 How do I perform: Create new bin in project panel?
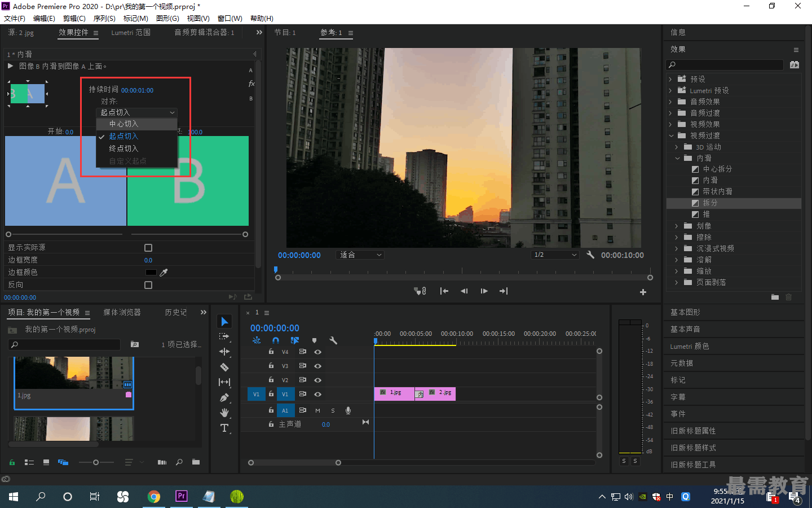pyautogui.click(x=196, y=462)
